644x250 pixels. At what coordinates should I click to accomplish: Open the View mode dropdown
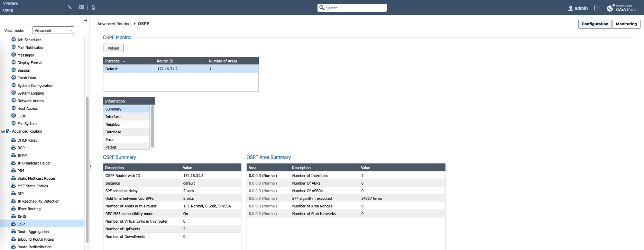(53, 30)
